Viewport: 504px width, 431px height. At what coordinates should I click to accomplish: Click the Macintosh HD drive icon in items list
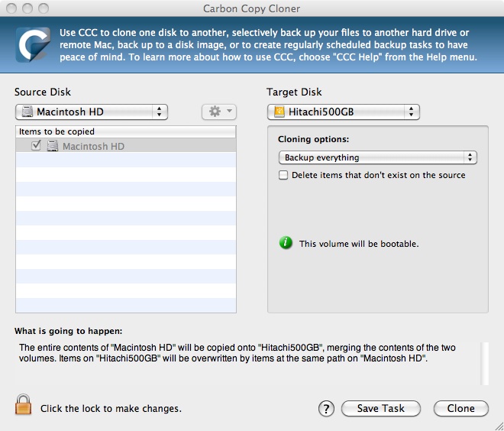(53, 146)
